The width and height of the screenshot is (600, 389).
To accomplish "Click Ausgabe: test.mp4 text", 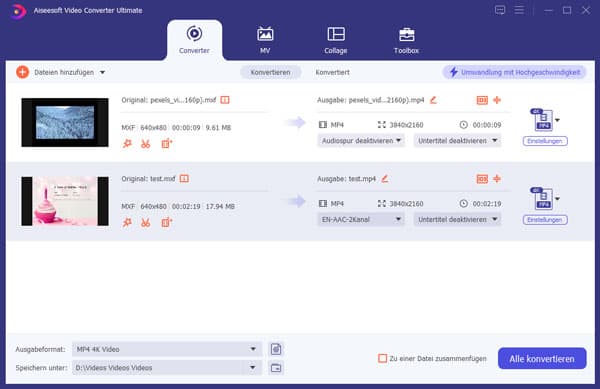I will point(347,179).
